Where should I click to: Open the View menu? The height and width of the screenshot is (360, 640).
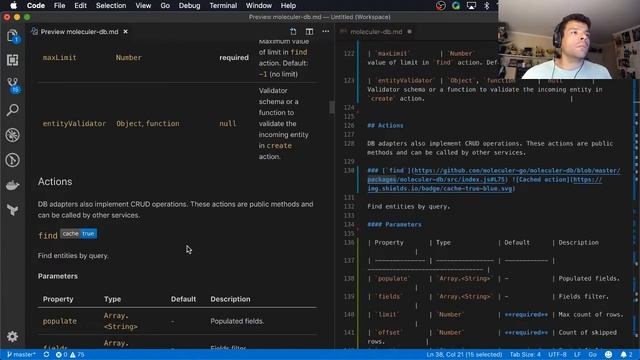click(x=143, y=6)
